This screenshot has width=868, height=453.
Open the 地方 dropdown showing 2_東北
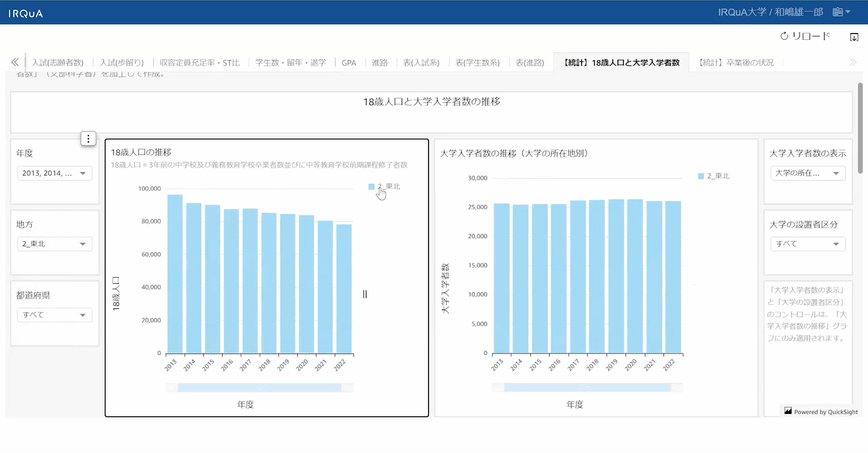tap(54, 244)
